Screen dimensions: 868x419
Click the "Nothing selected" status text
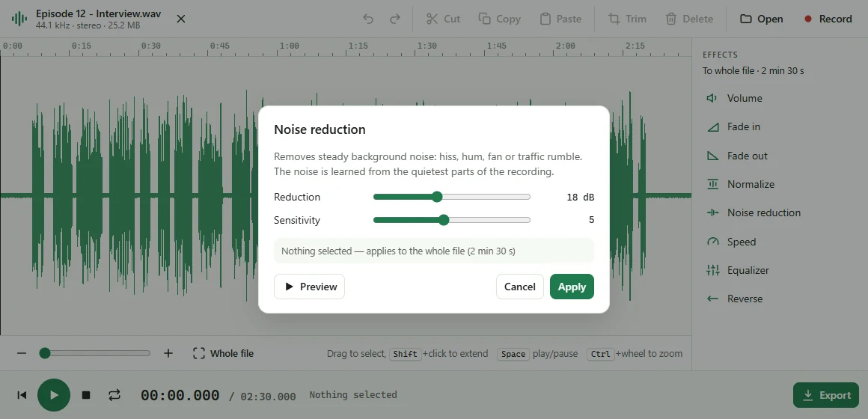353,395
